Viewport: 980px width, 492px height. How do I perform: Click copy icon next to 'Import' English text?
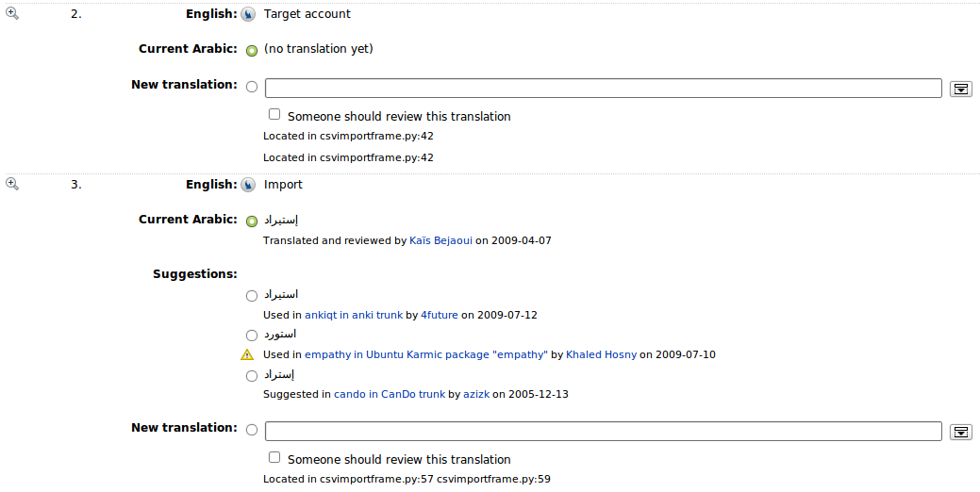[248, 185]
